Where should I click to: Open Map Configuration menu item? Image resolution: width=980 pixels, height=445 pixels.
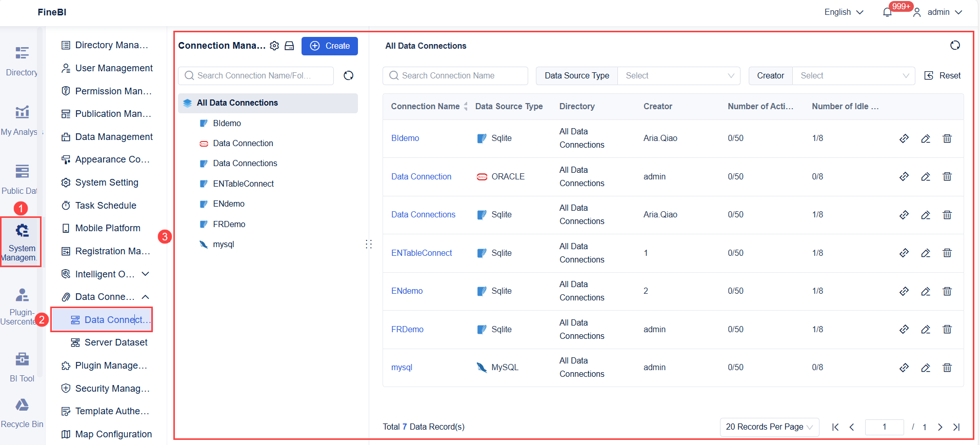click(107, 434)
